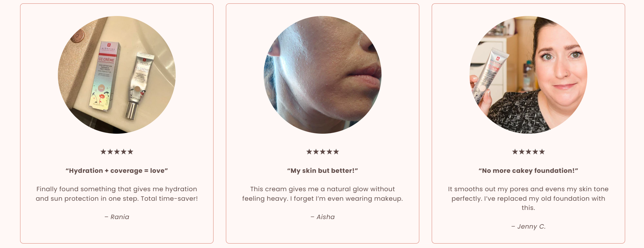This screenshot has height=248, width=644.
Task: Click the review text about smoothing pores
Action: coord(528,198)
